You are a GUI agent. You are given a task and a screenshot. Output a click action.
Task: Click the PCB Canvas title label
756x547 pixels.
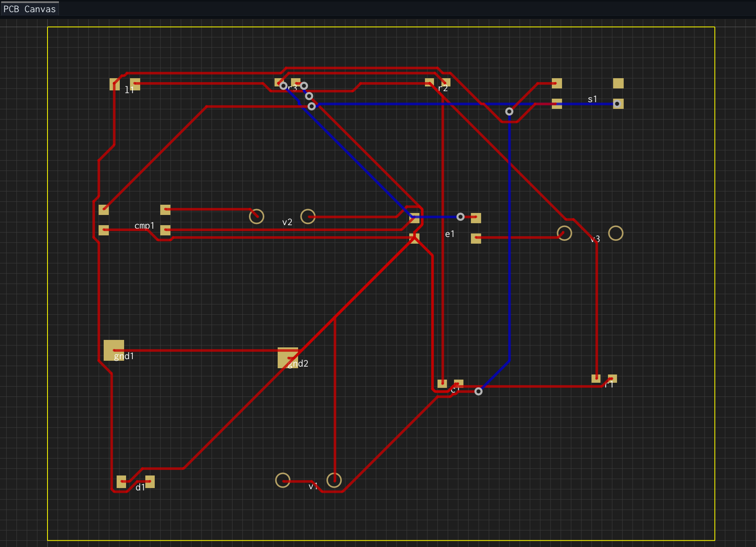pos(29,8)
